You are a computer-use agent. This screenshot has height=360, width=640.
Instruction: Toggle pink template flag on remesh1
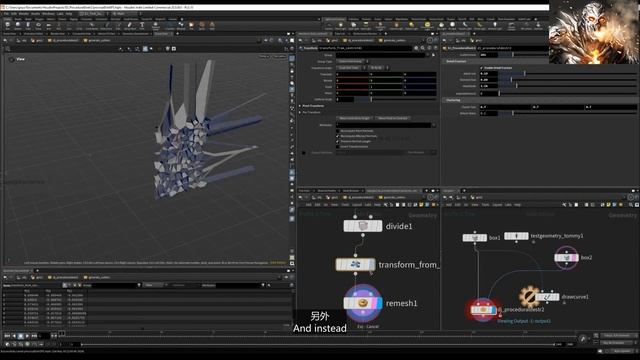(375, 303)
